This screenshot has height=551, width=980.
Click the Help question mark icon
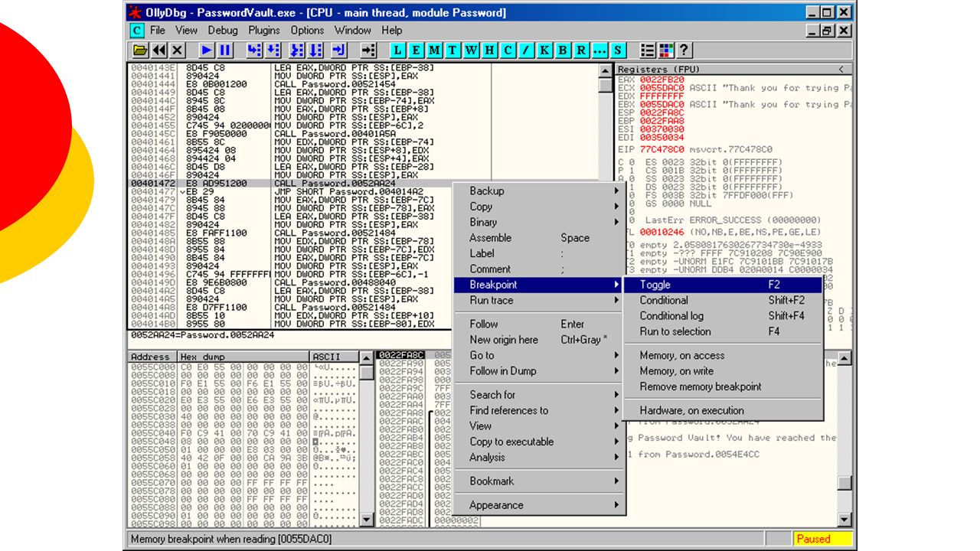(x=684, y=51)
